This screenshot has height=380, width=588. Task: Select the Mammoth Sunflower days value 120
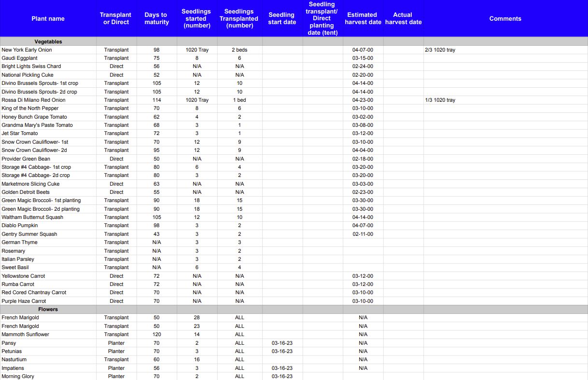coord(156,334)
